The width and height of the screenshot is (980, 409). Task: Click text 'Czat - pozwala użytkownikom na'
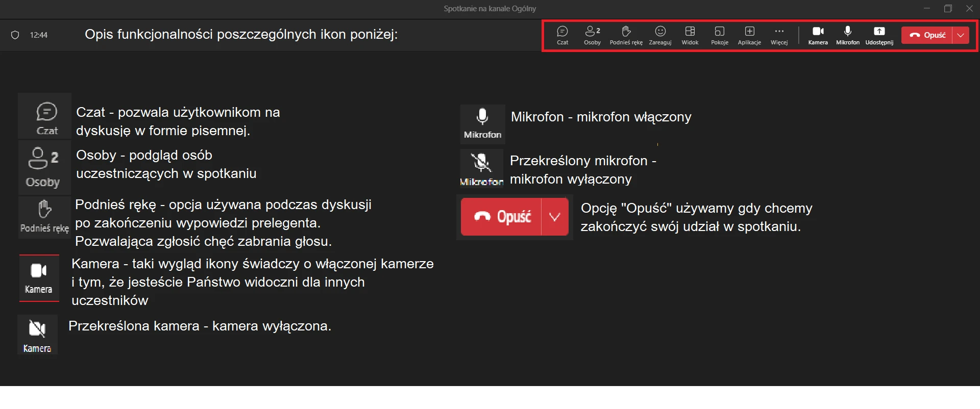(x=178, y=112)
